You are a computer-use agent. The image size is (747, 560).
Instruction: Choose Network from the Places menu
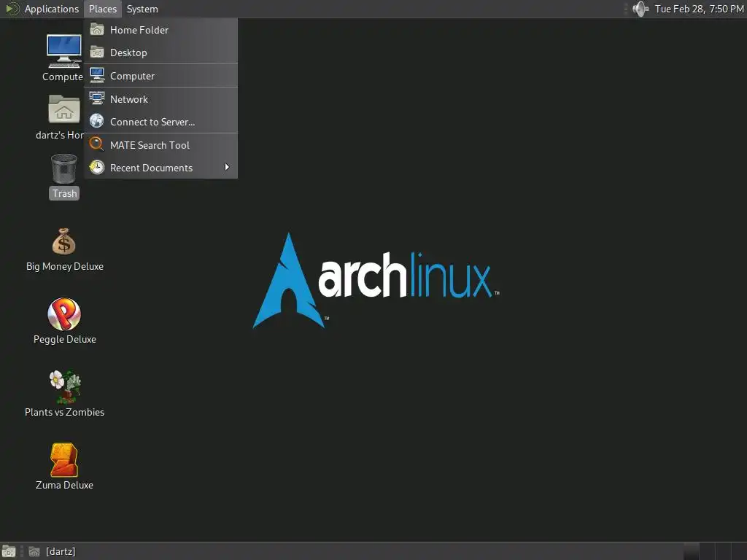(x=161, y=99)
